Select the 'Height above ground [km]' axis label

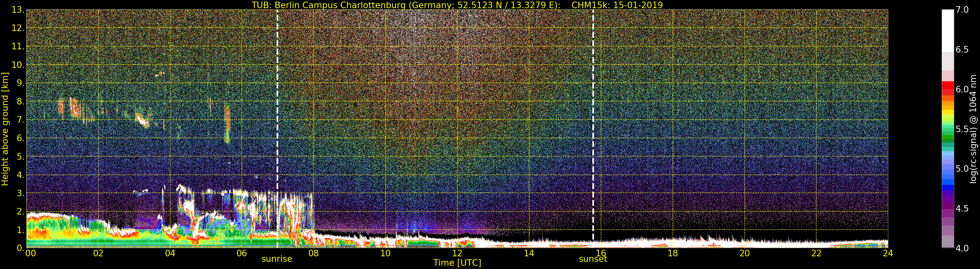[5, 129]
